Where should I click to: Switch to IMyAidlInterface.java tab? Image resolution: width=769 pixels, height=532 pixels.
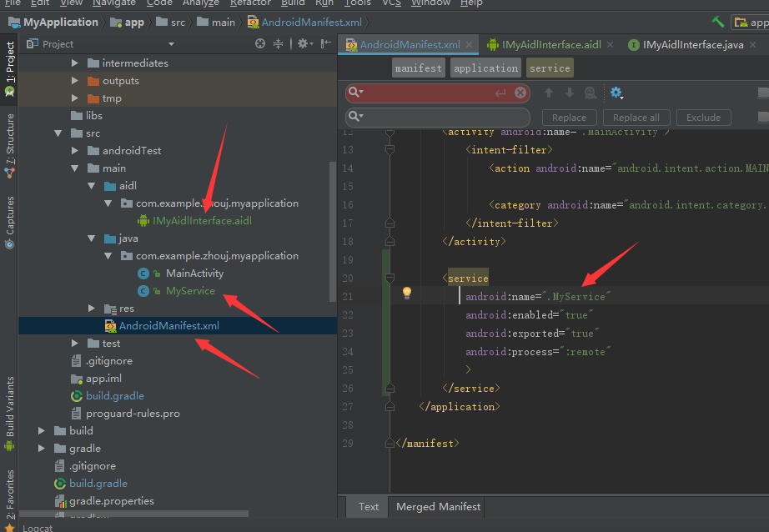click(x=691, y=44)
